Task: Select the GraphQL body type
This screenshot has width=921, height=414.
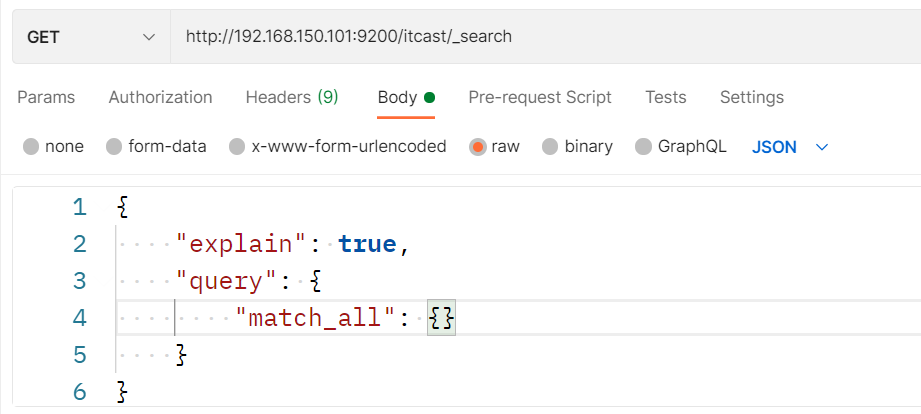Action: click(x=643, y=147)
